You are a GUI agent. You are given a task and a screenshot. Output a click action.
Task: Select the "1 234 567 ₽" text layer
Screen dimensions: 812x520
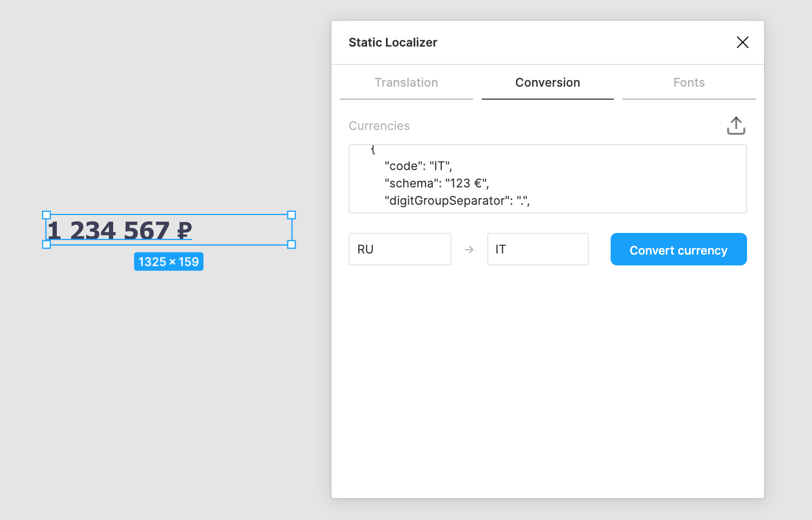click(120, 230)
